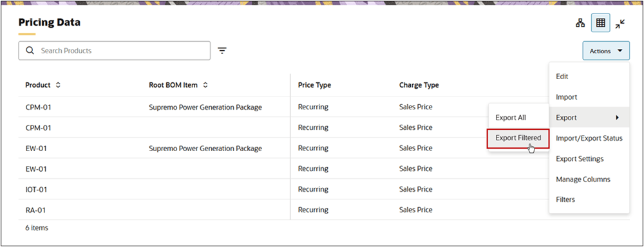Select Export Filtered option
The height and width of the screenshot is (247, 644).
click(x=518, y=138)
